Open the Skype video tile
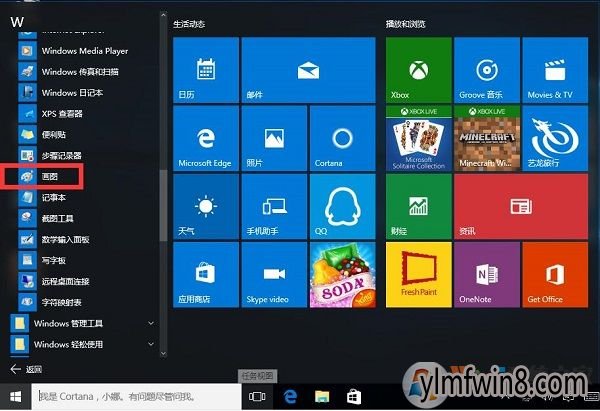This screenshot has height=411, width=600. [x=274, y=275]
